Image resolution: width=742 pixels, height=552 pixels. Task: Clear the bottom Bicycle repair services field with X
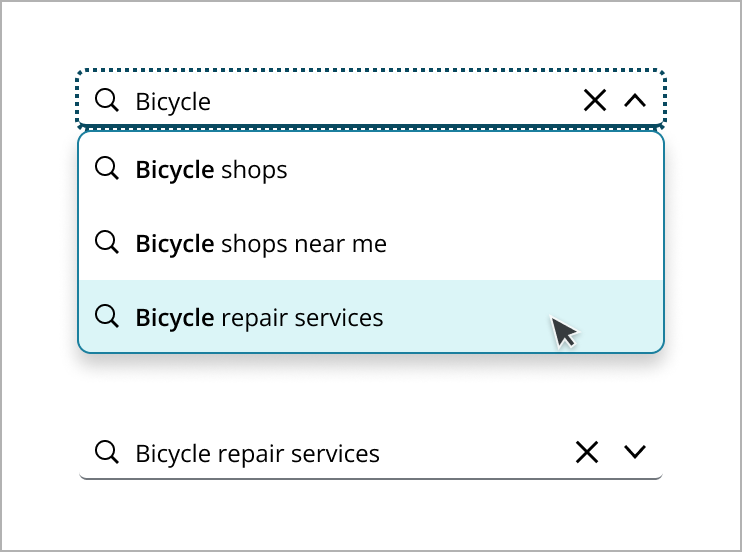tap(587, 453)
